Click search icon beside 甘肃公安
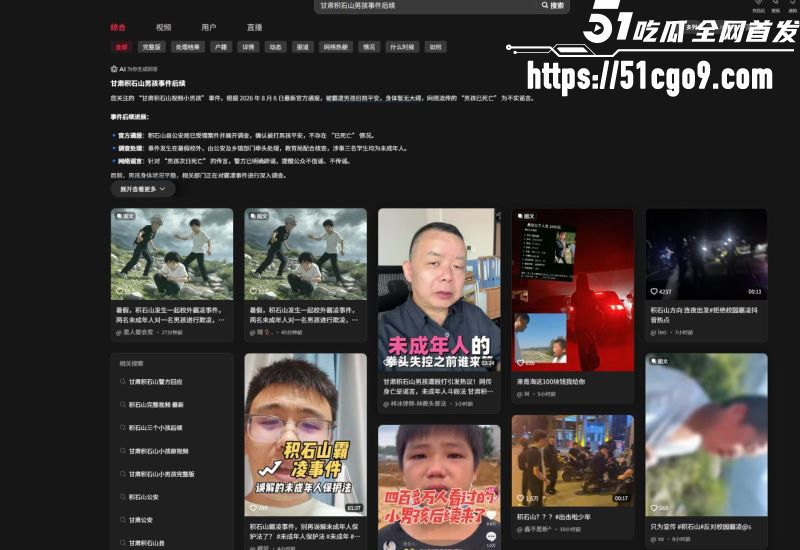This screenshot has height=550, width=800. click(122, 520)
